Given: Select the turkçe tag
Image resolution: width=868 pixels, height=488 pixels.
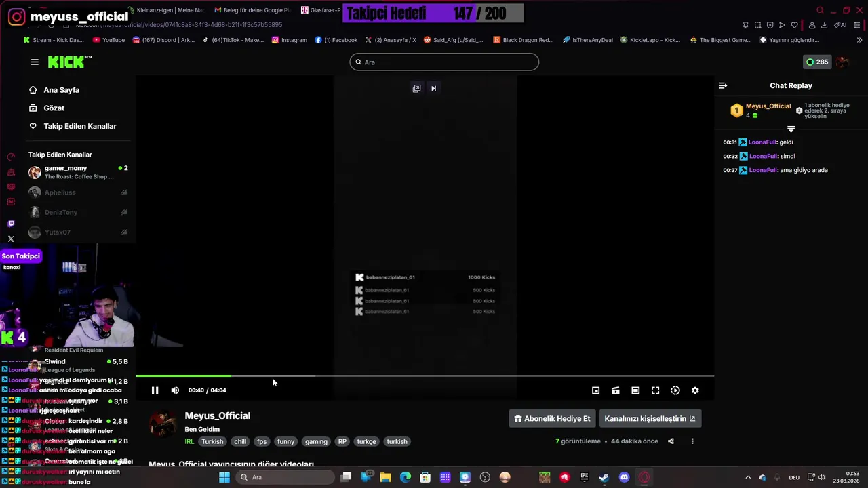Looking at the screenshot, I should [366, 441].
